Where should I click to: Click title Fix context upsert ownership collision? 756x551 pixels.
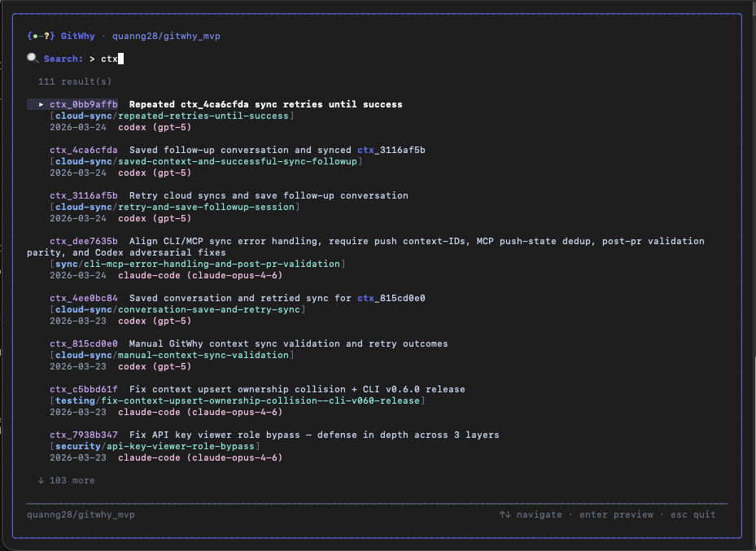point(297,389)
